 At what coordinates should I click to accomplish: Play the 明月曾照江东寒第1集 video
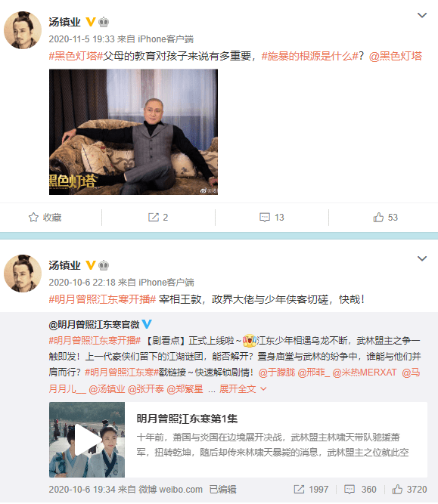pyautogui.click(x=86, y=439)
